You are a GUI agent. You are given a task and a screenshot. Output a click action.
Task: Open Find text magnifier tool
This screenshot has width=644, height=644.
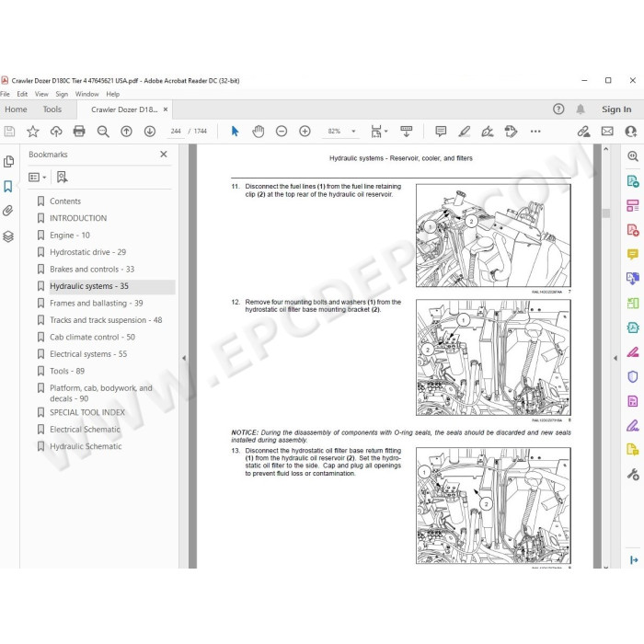tap(103, 132)
